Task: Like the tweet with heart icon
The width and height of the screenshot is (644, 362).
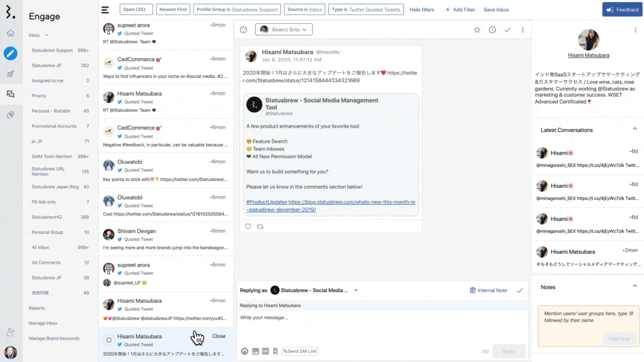Action: 248,226
